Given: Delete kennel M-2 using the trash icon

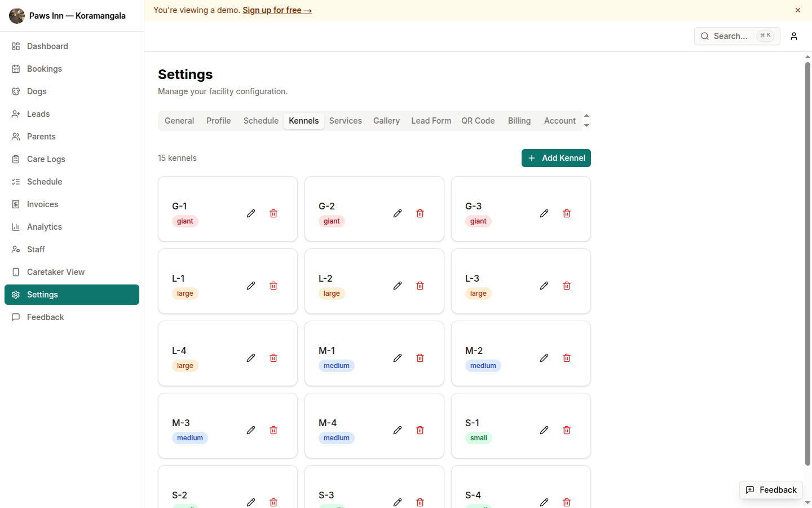Looking at the screenshot, I should (567, 358).
